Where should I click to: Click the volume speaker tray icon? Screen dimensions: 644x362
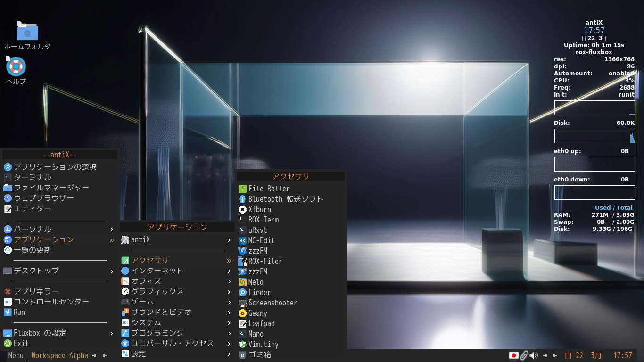click(x=534, y=355)
